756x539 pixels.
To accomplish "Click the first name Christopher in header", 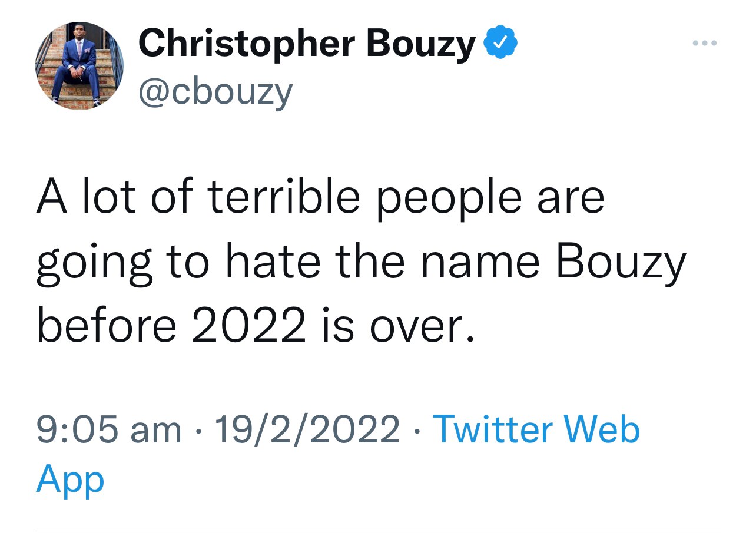I will tap(247, 44).
